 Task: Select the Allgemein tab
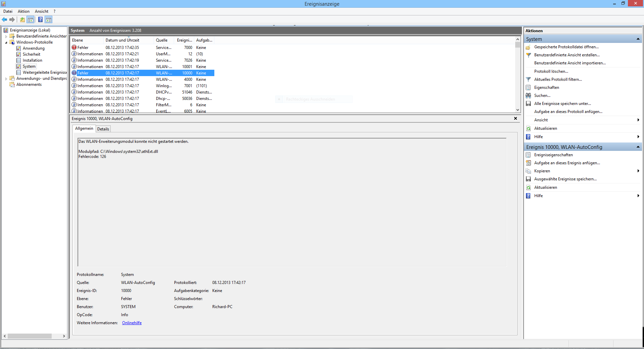click(x=84, y=128)
